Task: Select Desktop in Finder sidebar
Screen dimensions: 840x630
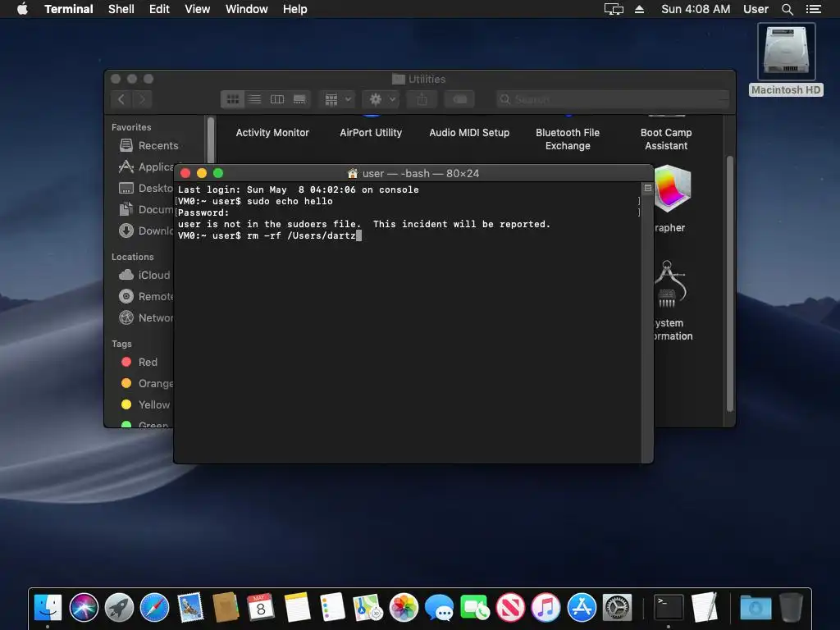Action: coord(144,188)
